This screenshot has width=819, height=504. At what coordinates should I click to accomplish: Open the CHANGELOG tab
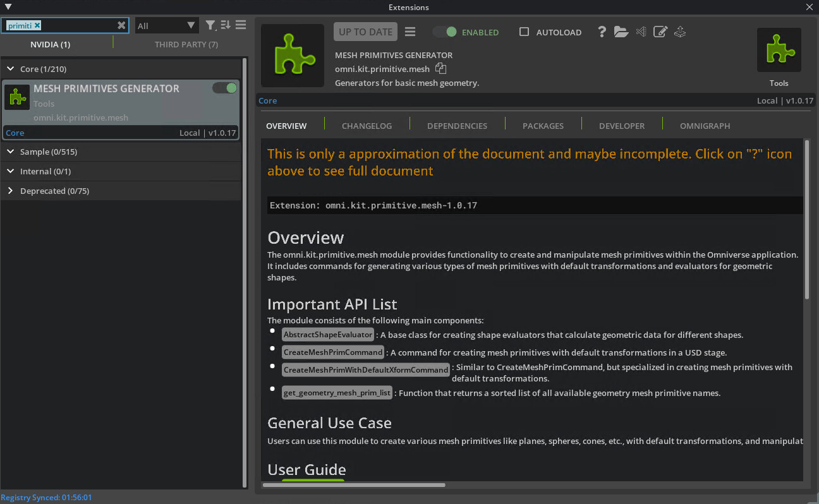coord(367,126)
